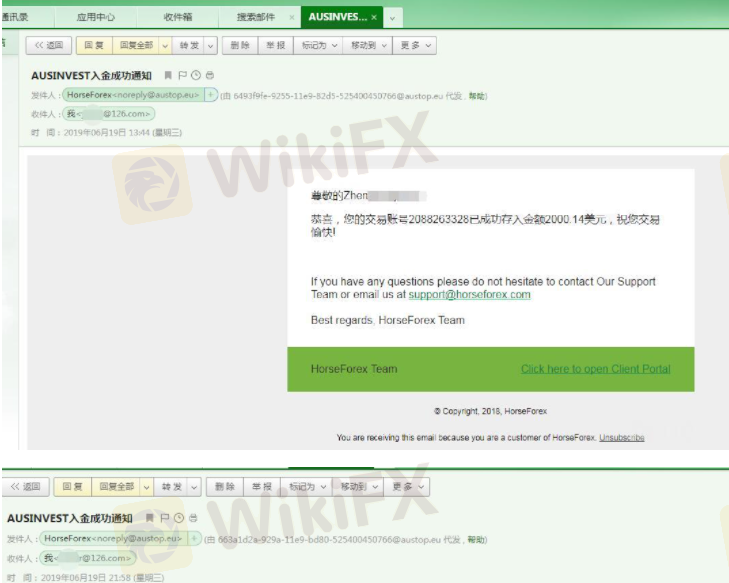Click the Unsubscribe link in the email footer
729x583 pixels.
pyautogui.click(x=621, y=438)
